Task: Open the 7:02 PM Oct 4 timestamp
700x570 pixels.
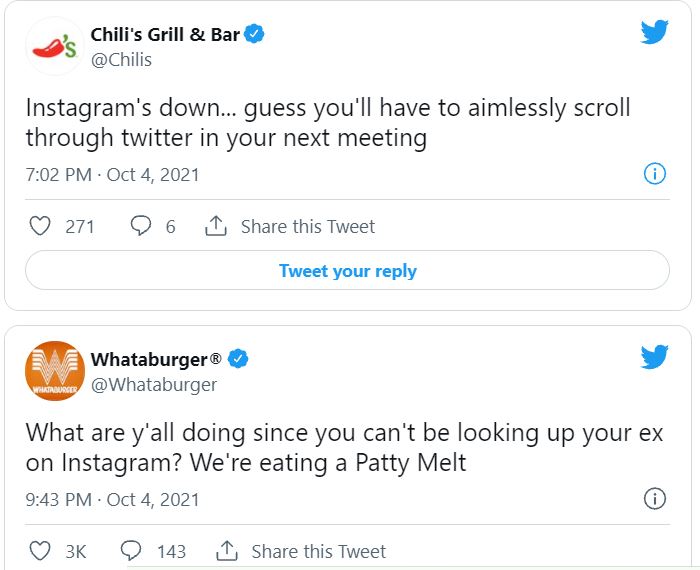Action: pos(112,175)
